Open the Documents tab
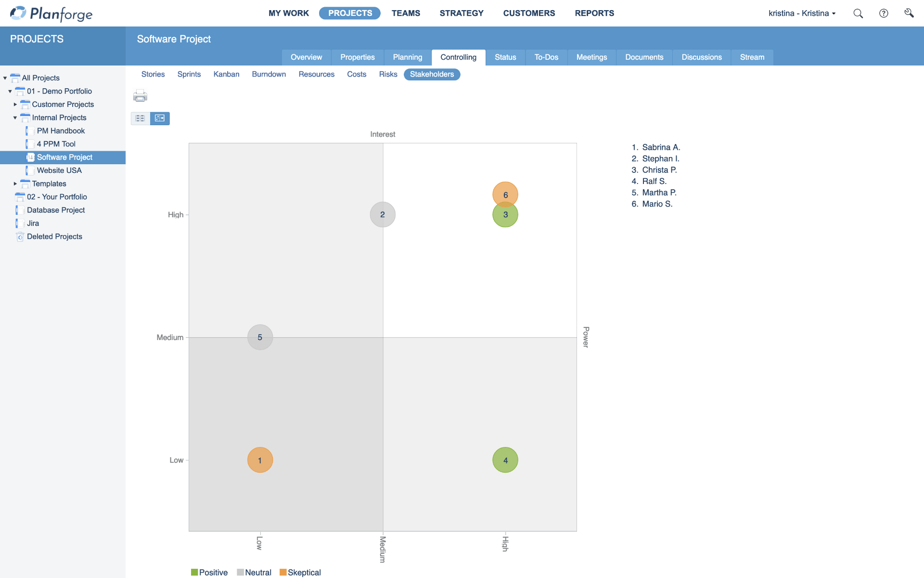This screenshot has width=924, height=578. pyautogui.click(x=644, y=57)
